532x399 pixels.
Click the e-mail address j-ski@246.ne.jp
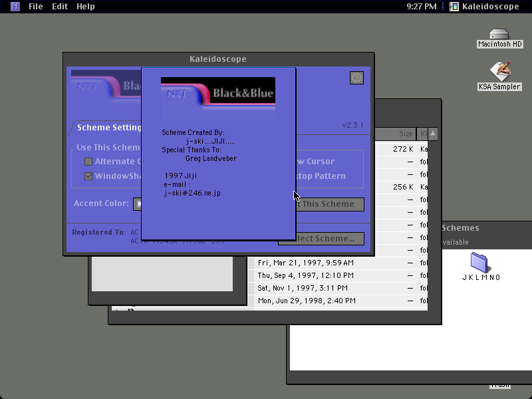[x=192, y=193]
